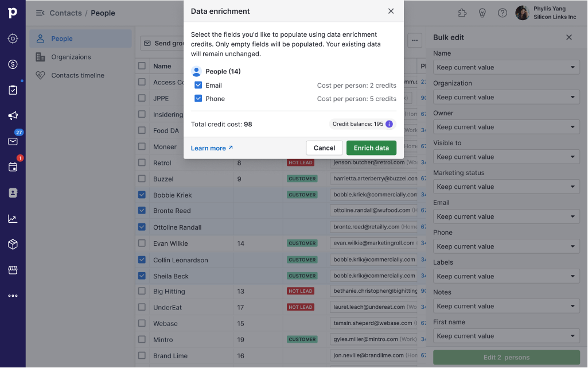Click the Enrich data button

click(x=371, y=148)
